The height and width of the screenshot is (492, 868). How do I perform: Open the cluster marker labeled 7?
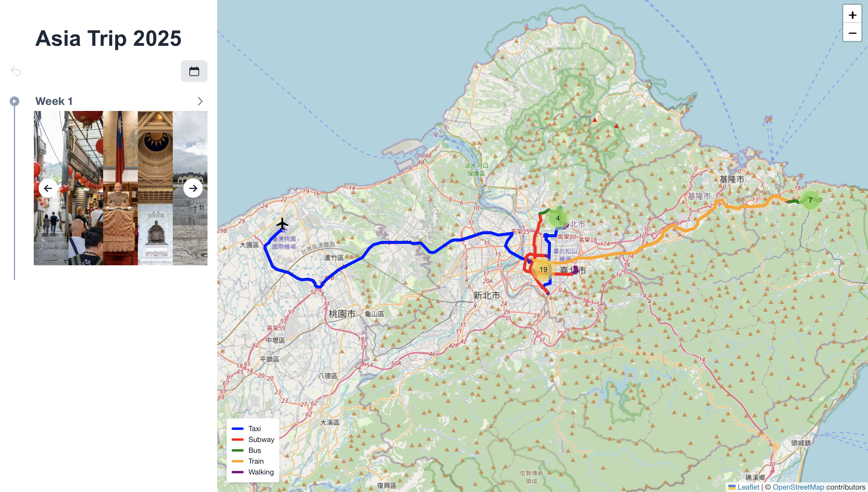click(x=810, y=200)
